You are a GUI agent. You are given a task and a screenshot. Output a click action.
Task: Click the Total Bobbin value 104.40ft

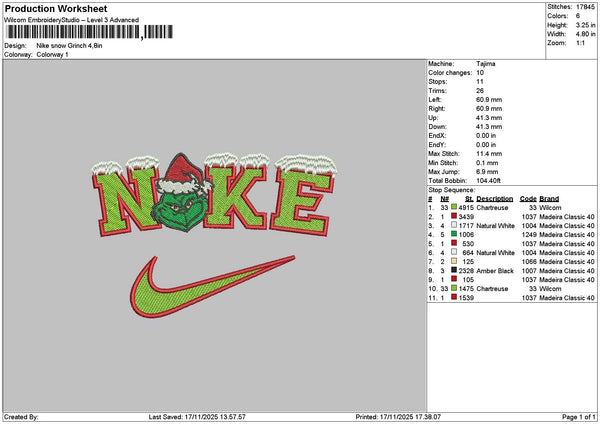click(x=488, y=181)
